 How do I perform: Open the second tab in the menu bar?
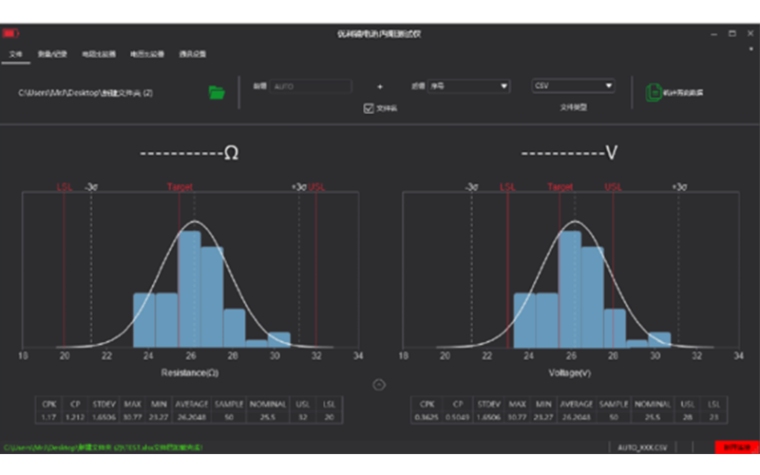52,53
